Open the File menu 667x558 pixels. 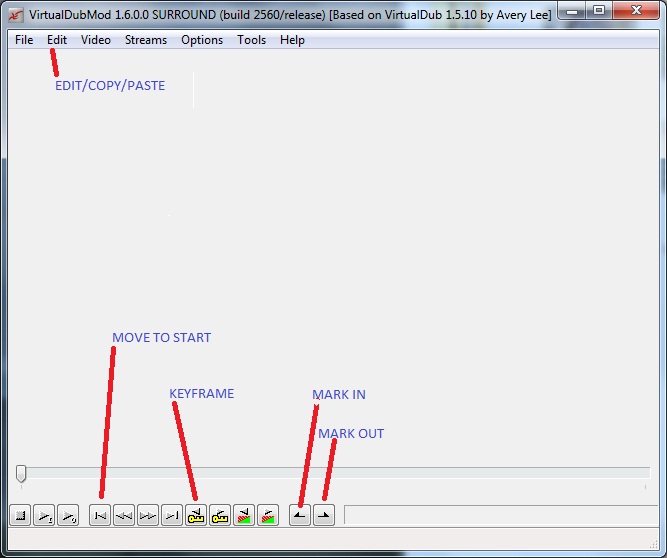[24, 40]
